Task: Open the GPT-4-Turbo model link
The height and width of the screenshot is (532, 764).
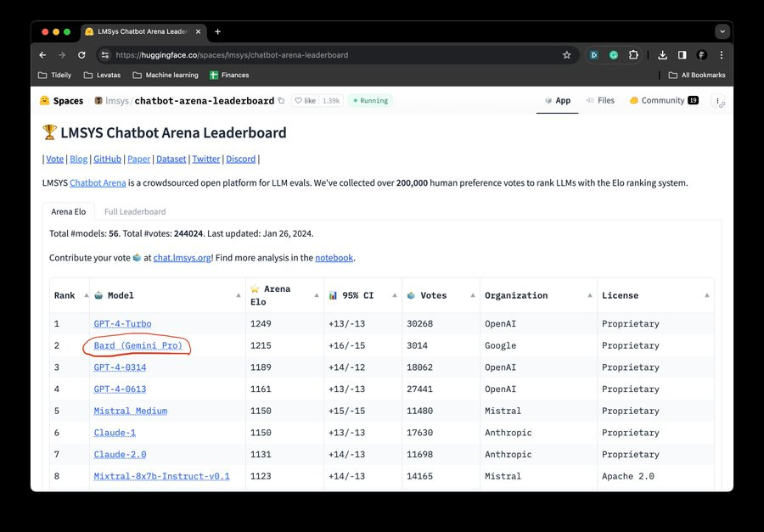Action: (122, 323)
